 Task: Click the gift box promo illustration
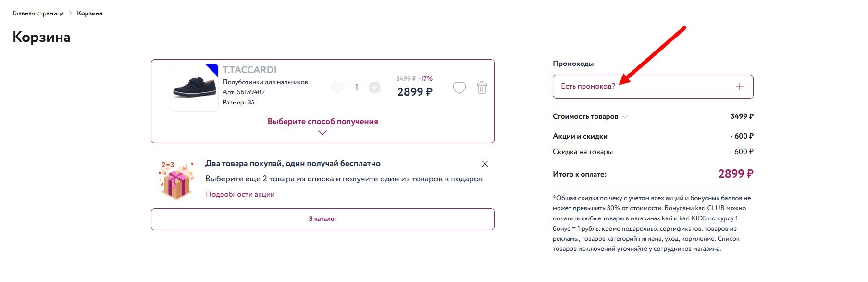176,180
